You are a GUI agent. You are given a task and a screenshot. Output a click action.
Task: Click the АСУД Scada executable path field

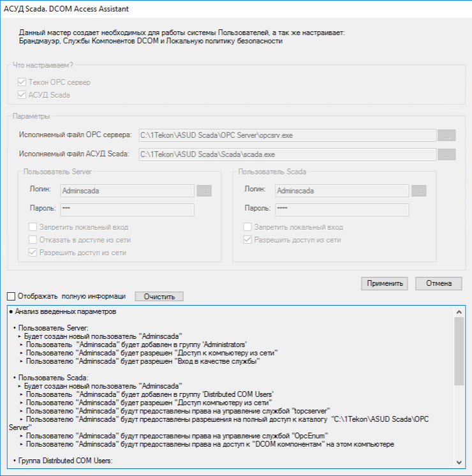[x=287, y=154]
